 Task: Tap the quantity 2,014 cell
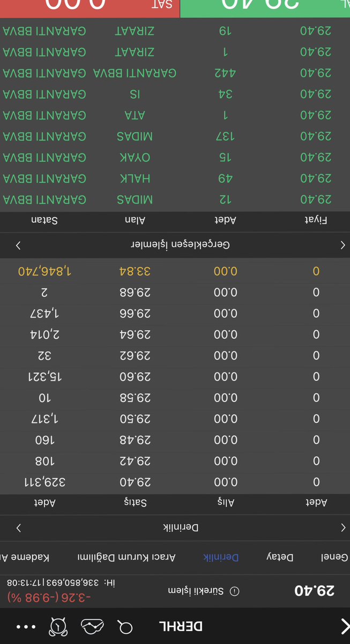click(x=45, y=334)
